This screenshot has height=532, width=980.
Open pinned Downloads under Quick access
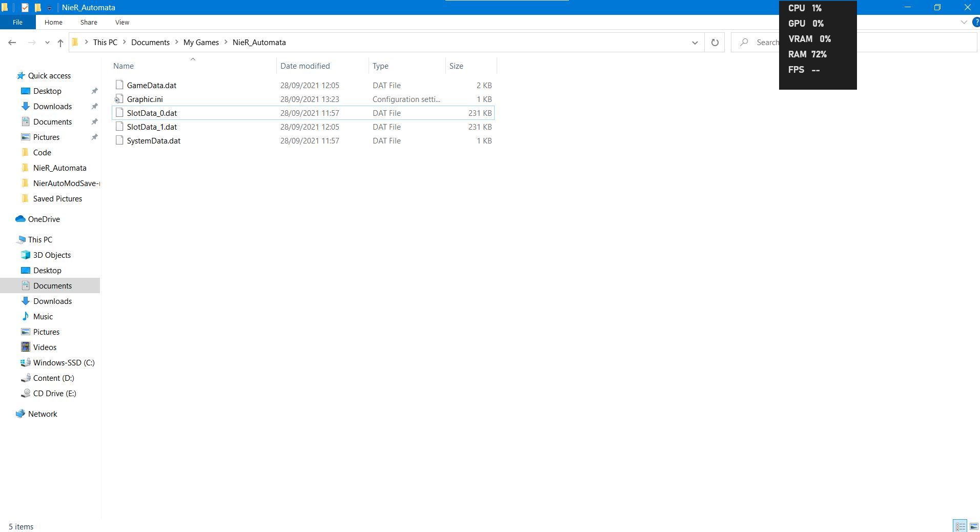pos(52,106)
